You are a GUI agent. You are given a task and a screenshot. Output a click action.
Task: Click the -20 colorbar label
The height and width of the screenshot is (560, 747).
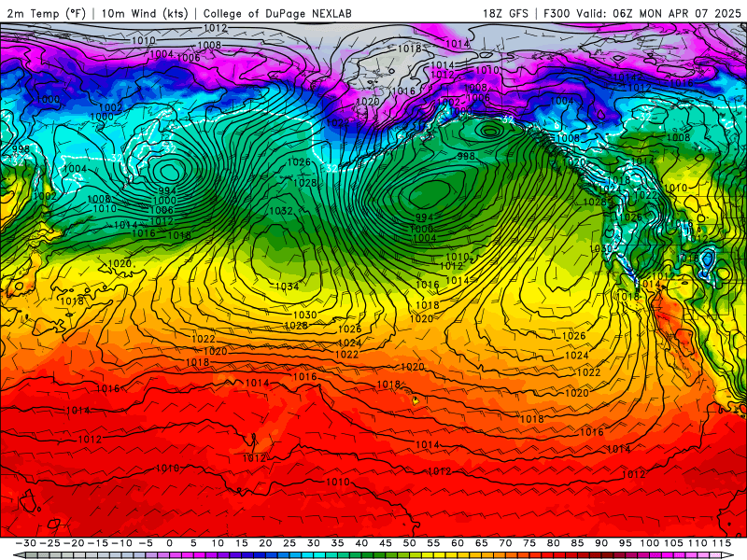click(x=74, y=543)
